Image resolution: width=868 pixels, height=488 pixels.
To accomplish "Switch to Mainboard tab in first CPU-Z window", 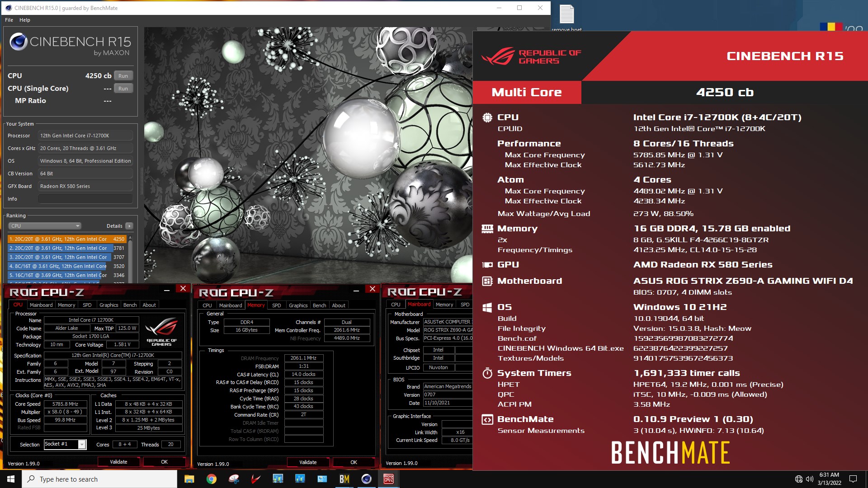I will pyautogui.click(x=41, y=305).
